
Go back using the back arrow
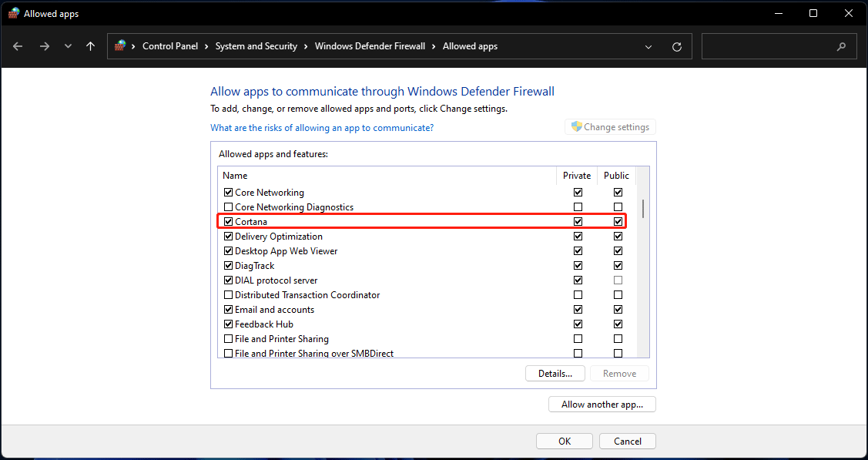click(18, 46)
